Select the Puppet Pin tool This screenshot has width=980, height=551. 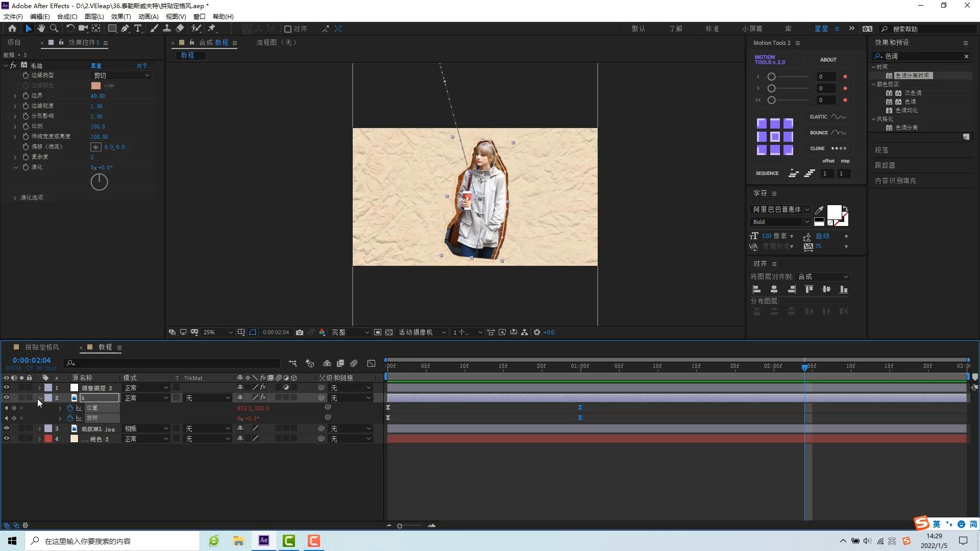[x=212, y=29]
